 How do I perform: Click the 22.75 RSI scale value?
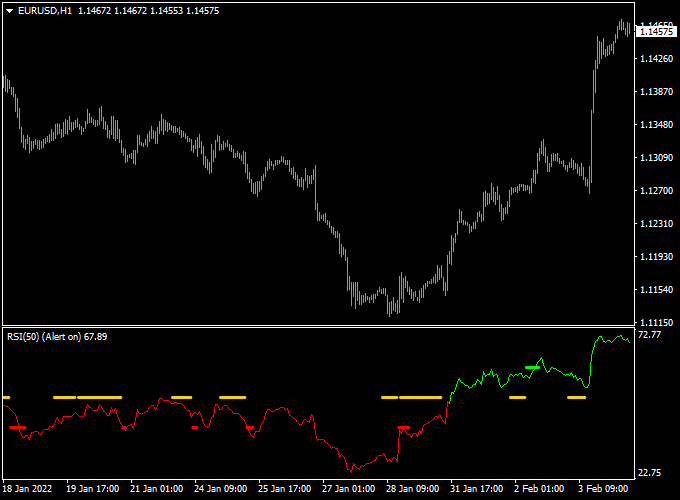click(650, 473)
